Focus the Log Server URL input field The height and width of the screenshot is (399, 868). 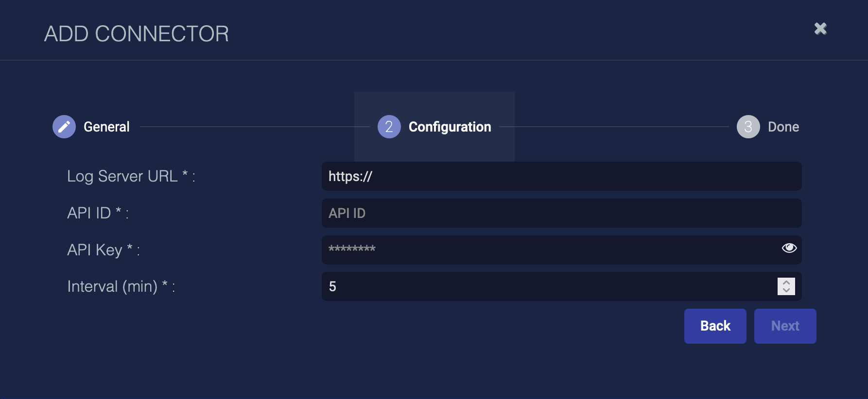tap(561, 176)
